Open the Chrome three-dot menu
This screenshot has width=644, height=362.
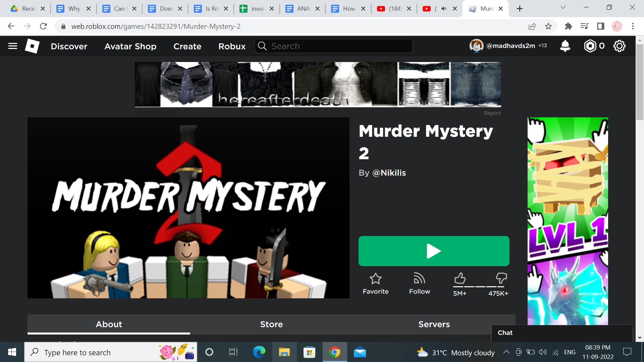coord(633,26)
